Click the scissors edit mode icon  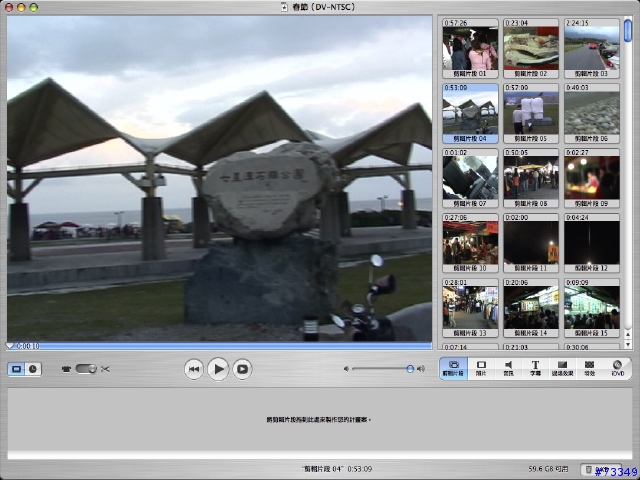click(x=105, y=369)
